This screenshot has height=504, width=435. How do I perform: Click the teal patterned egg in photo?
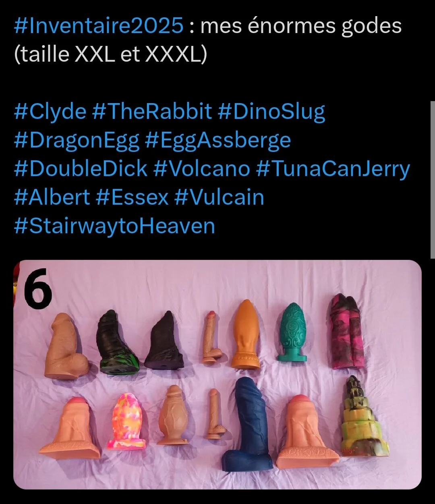293,332
